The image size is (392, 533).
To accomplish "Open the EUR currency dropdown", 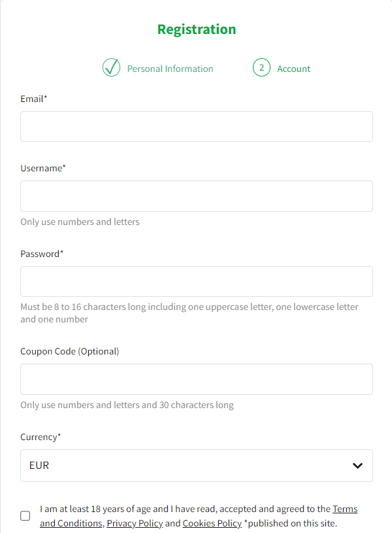I will pyautogui.click(x=197, y=466).
